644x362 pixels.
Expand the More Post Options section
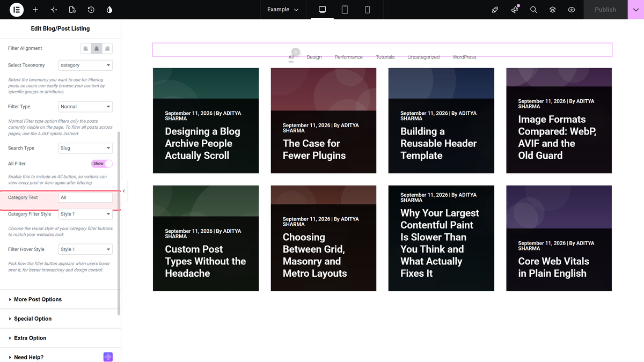pos(60,299)
